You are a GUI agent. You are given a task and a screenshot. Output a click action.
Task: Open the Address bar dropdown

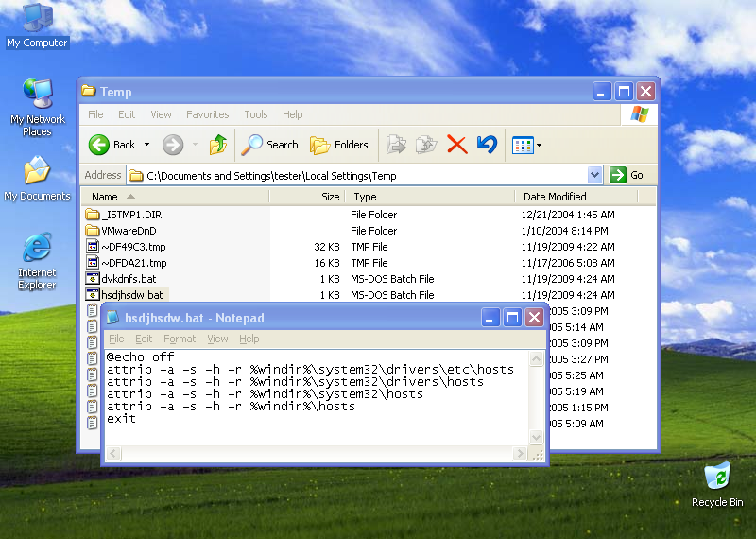595,175
